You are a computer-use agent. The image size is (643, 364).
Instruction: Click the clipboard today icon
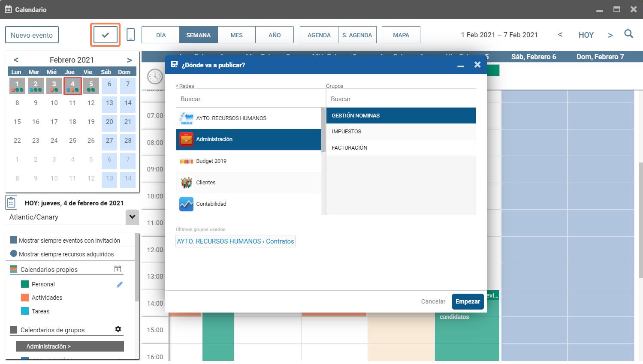(12, 202)
